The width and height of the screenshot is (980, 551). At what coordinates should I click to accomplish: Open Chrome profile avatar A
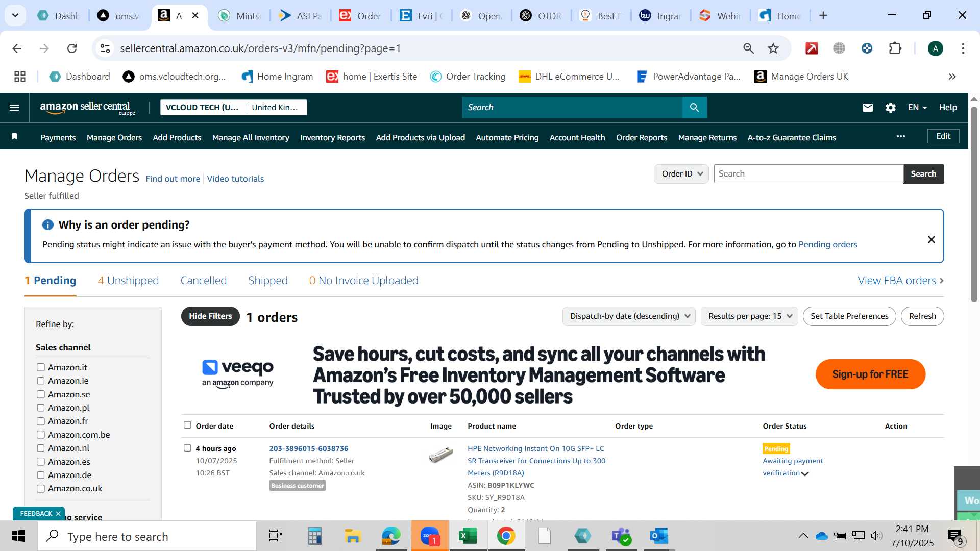935,48
